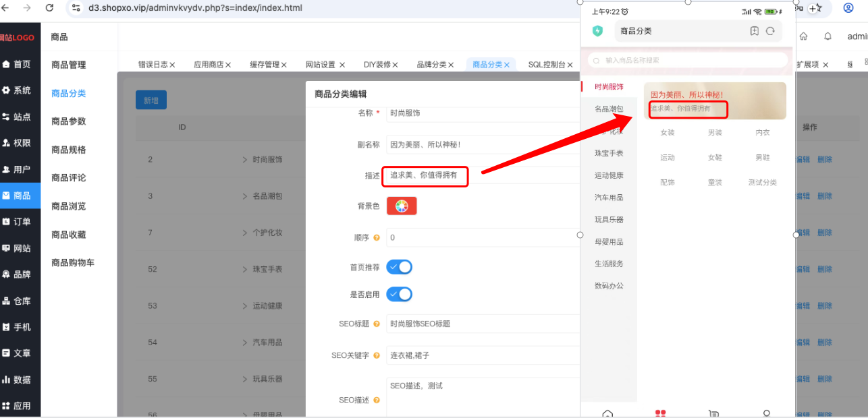Click the refresh icon in the phone preview bar

[770, 31]
